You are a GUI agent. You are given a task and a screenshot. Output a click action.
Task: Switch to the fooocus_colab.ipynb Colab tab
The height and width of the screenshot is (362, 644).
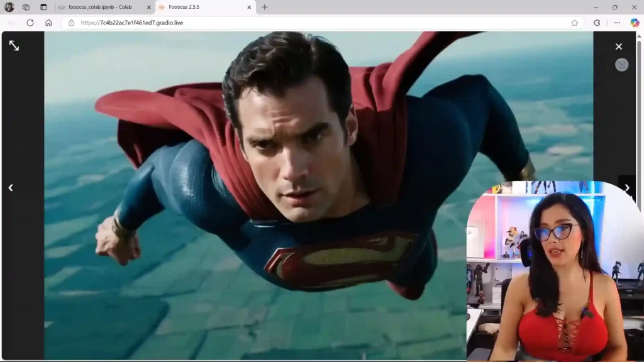point(101,8)
